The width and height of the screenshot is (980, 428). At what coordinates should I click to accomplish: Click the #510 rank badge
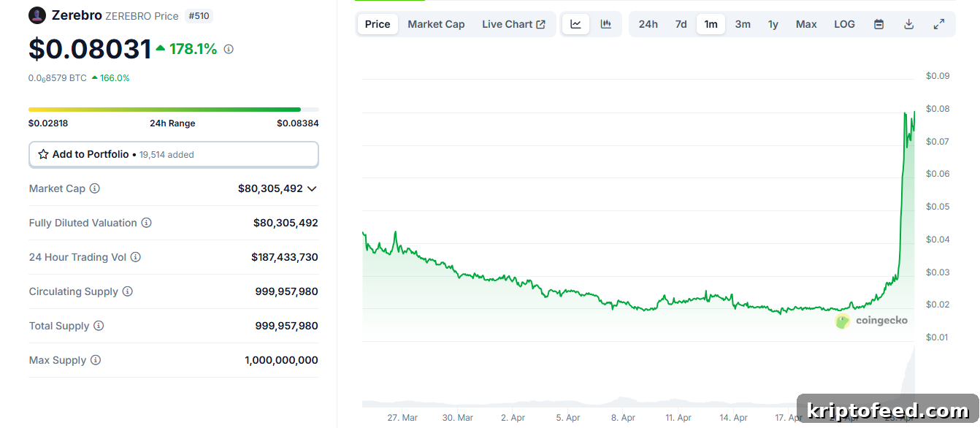tap(199, 15)
